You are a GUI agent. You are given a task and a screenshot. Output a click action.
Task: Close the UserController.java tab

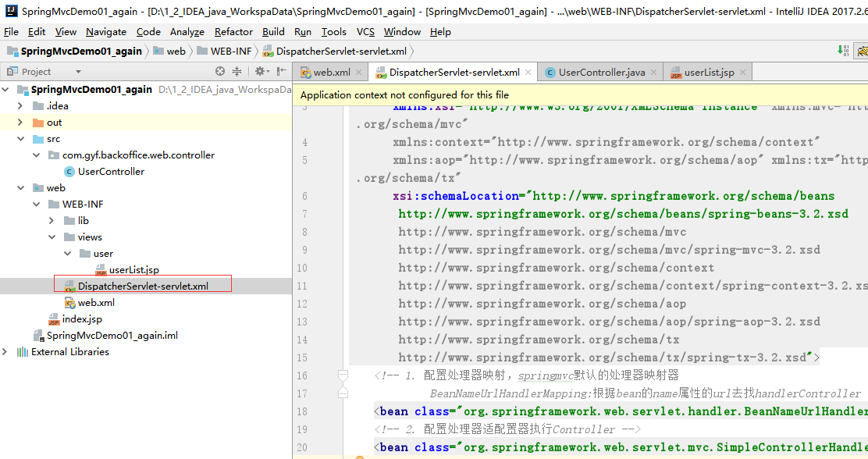654,73
